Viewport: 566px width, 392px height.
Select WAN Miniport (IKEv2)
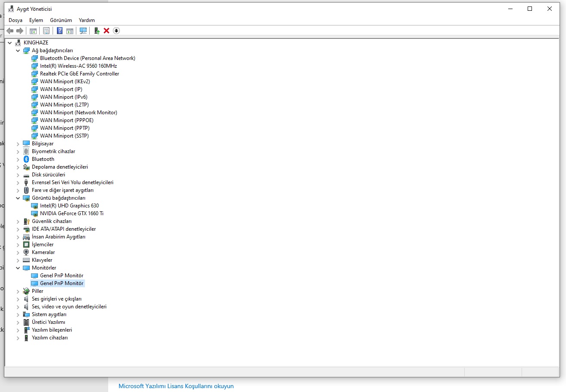(65, 82)
